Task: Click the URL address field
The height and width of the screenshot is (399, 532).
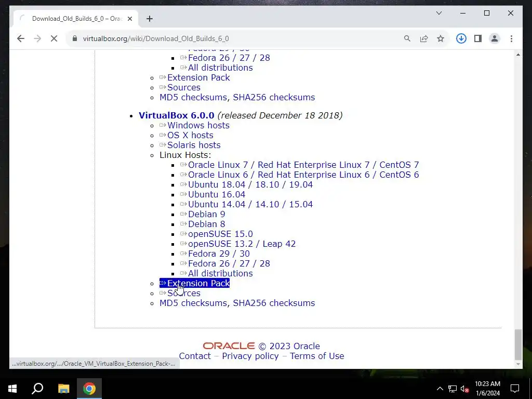Action: pyautogui.click(x=234, y=38)
